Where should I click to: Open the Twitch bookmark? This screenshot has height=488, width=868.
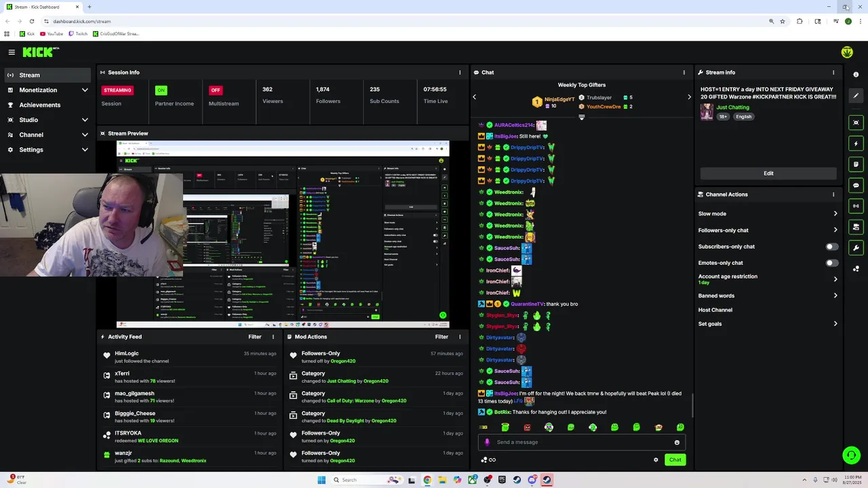coord(78,33)
